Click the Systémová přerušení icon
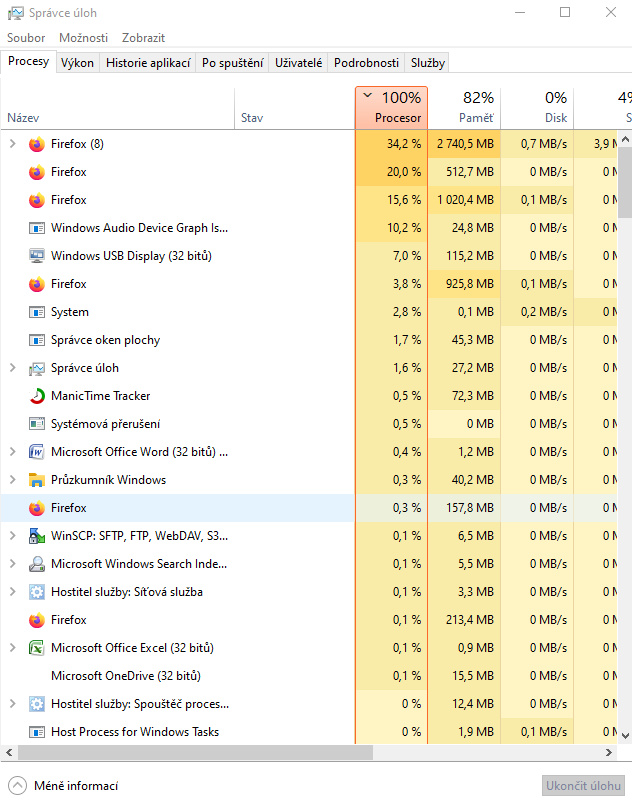Viewport: 632px width, 807px height. (x=37, y=424)
